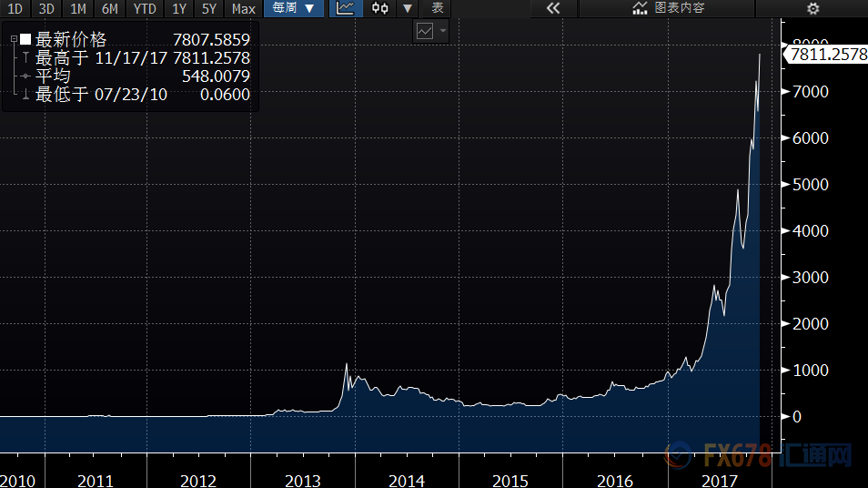
Task: Select the 1D time range
Action: click(x=15, y=8)
